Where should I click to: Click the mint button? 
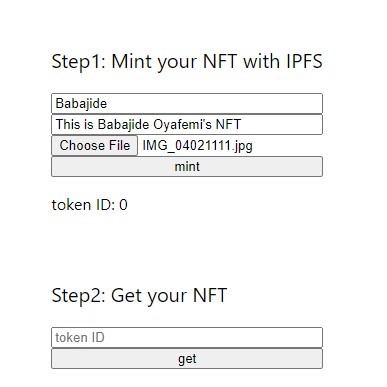[187, 166]
